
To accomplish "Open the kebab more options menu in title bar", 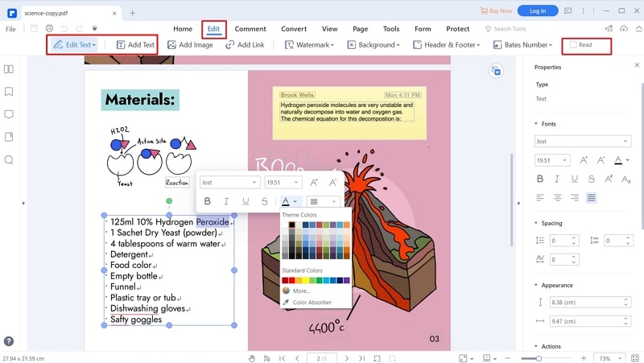I will point(583,10).
